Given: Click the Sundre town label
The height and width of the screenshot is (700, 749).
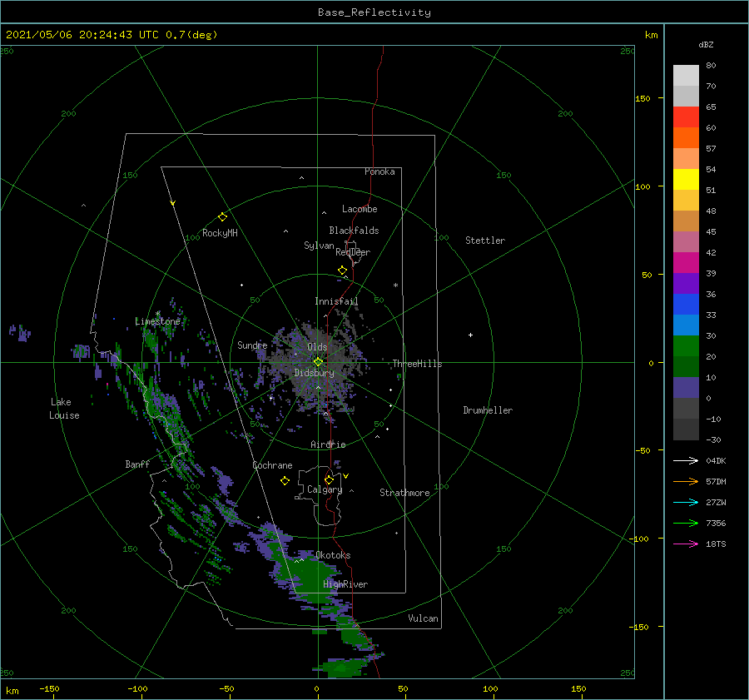Looking at the screenshot, I should point(252,345).
